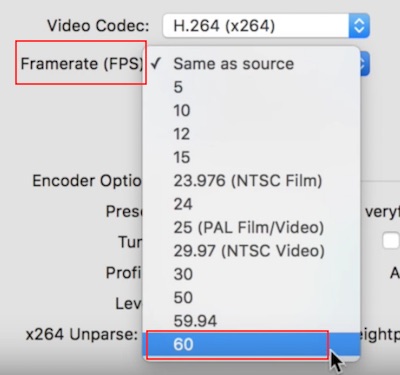Viewport: 400px width, 375px height.
Task: Select 10 FPS option
Action: click(252, 110)
